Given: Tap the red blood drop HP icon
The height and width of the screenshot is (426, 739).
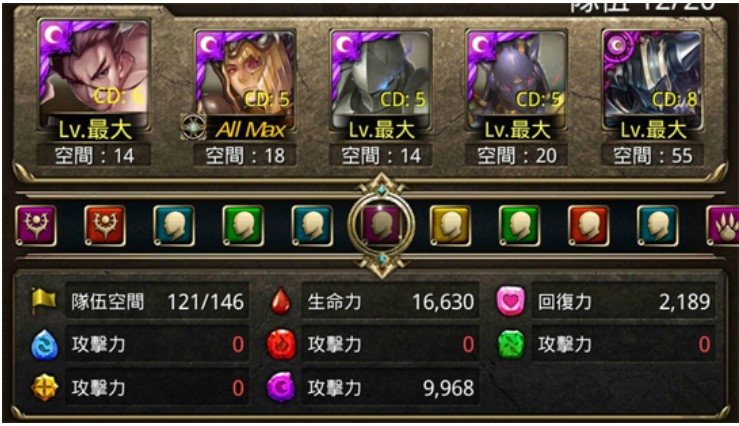Looking at the screenshot, I should point(281,301).
